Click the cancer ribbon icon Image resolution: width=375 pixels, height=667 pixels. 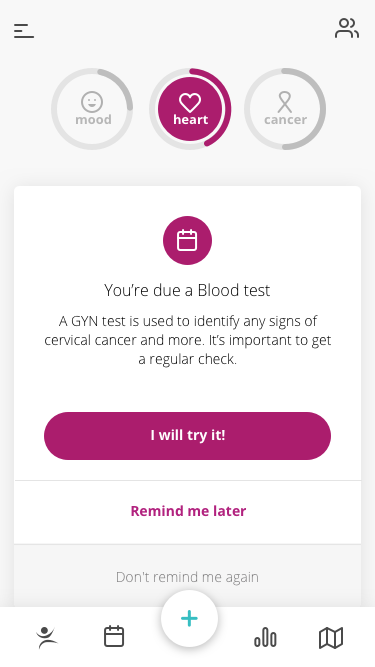point(285,103)
